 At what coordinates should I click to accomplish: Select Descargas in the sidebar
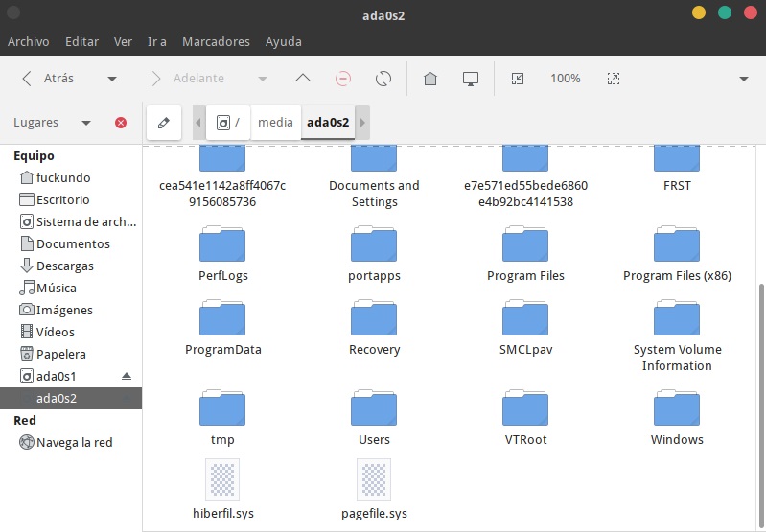point(71,266)
